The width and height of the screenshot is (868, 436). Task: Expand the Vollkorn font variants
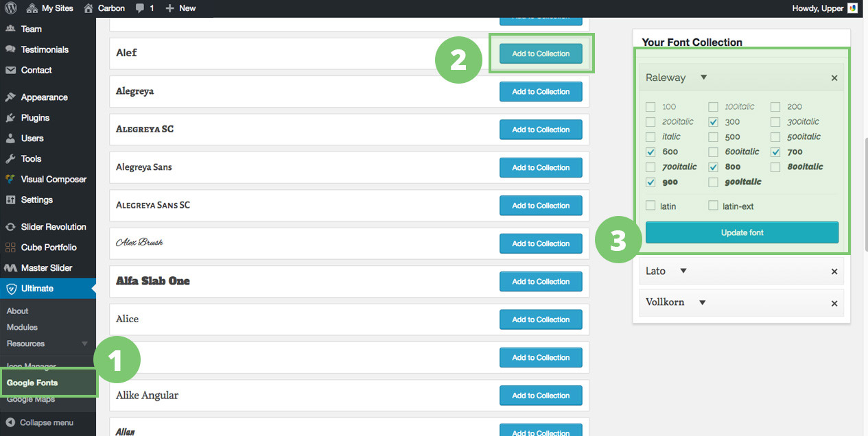click(x=702, y=302)
